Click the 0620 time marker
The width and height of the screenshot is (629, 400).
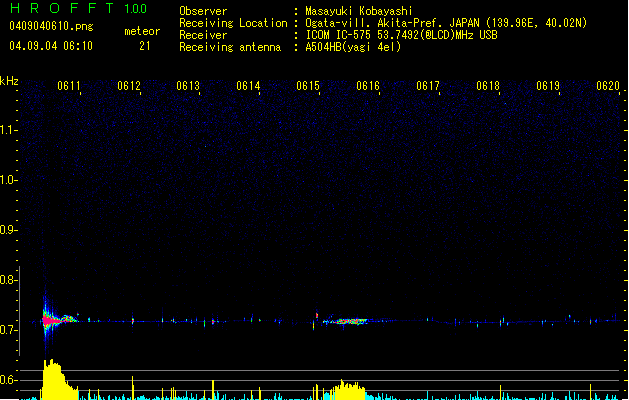608,86
